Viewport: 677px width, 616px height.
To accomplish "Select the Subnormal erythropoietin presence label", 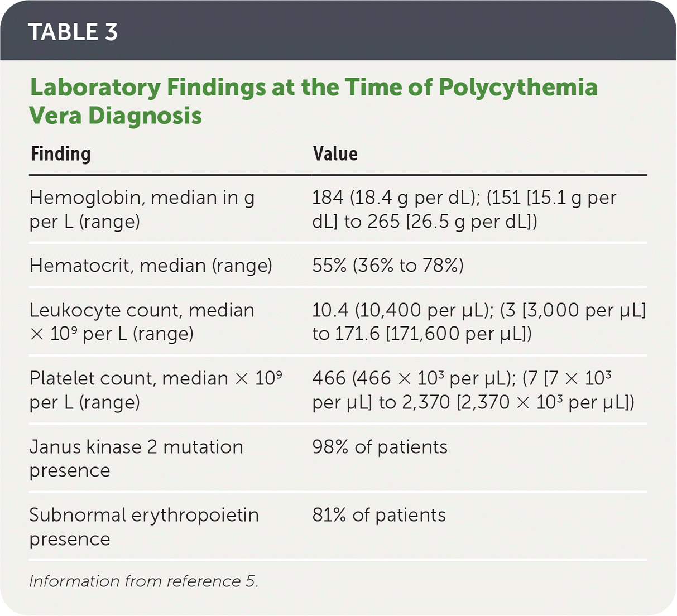I will click(x=144, y=527).
